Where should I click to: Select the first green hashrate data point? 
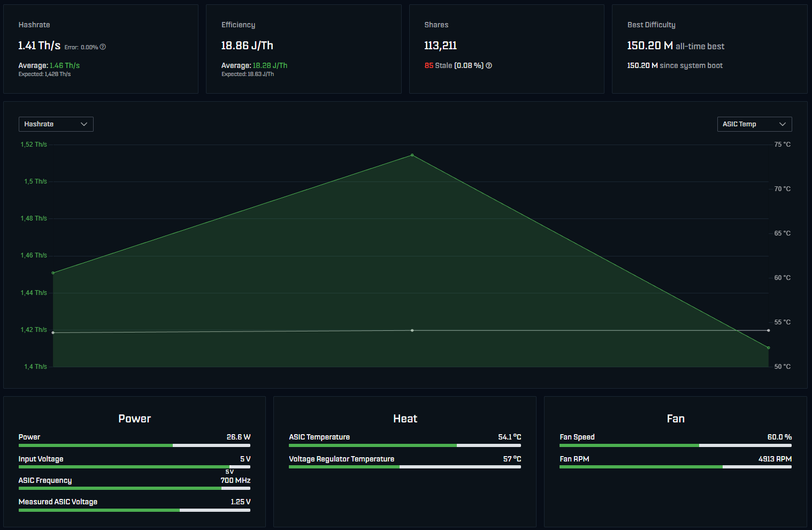[53, 273]
